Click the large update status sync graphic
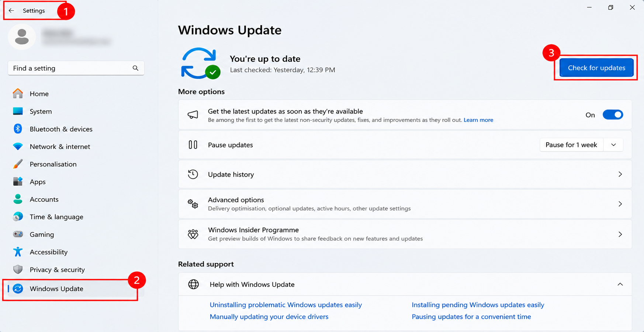Screen dimensions: 644x332 point(200,63)
